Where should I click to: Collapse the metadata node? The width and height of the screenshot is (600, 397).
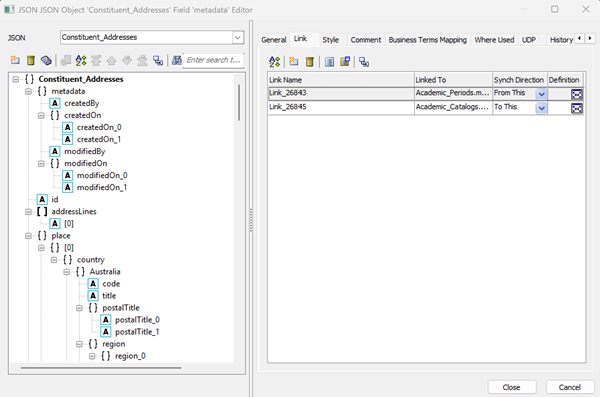(x=28, y=91)
